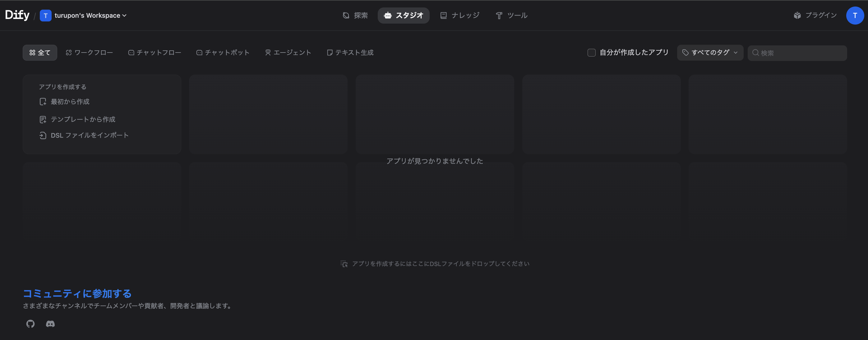
Task: Open the Discord community link
Action: click(x=50, y=324)
